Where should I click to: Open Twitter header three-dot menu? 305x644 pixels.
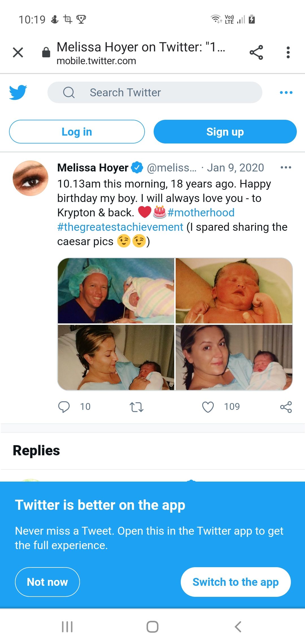(286, 92)
